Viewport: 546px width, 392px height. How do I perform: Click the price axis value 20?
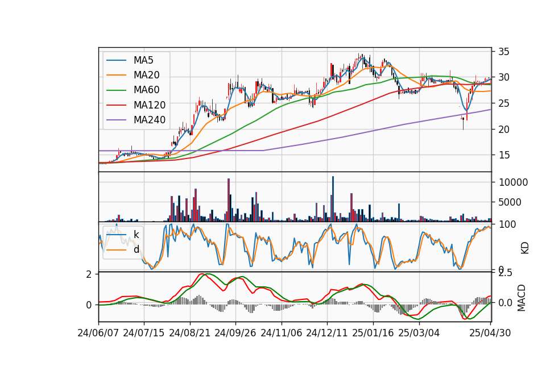click(504, 130)
